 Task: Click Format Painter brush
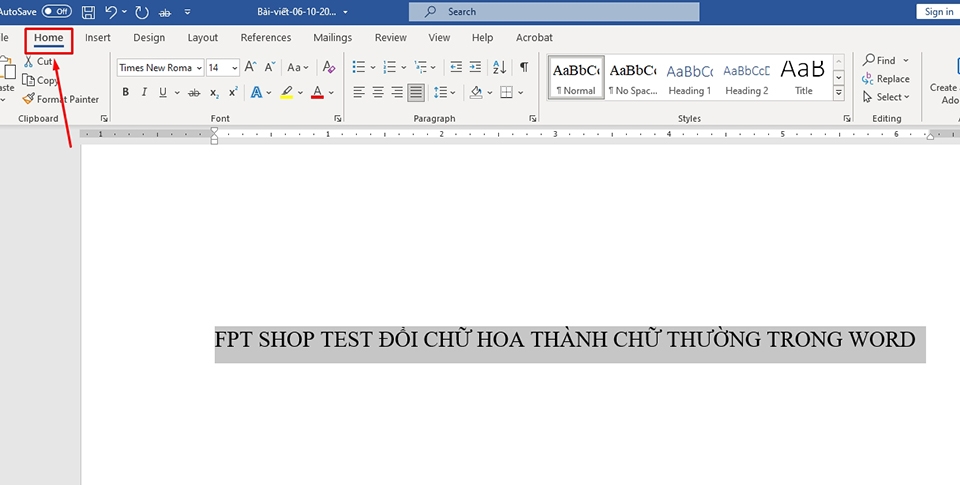point(28,99)
